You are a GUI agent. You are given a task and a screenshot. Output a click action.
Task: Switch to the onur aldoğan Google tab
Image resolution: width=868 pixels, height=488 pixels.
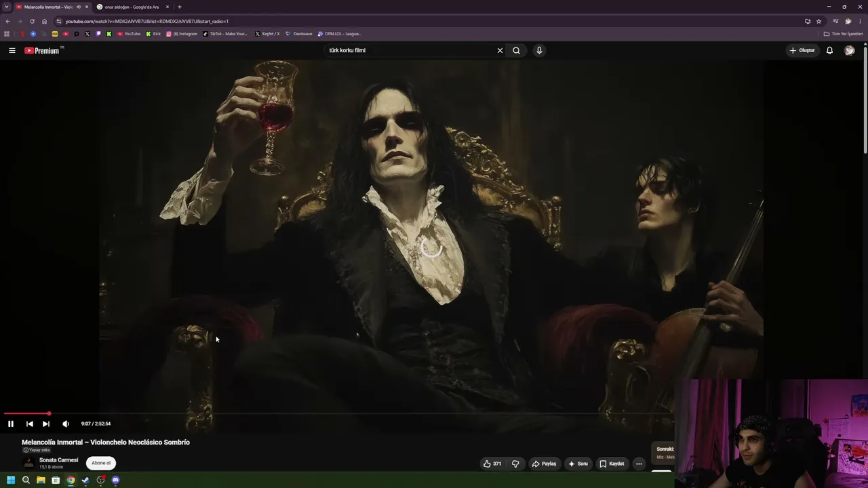click(x=132, y=7)
